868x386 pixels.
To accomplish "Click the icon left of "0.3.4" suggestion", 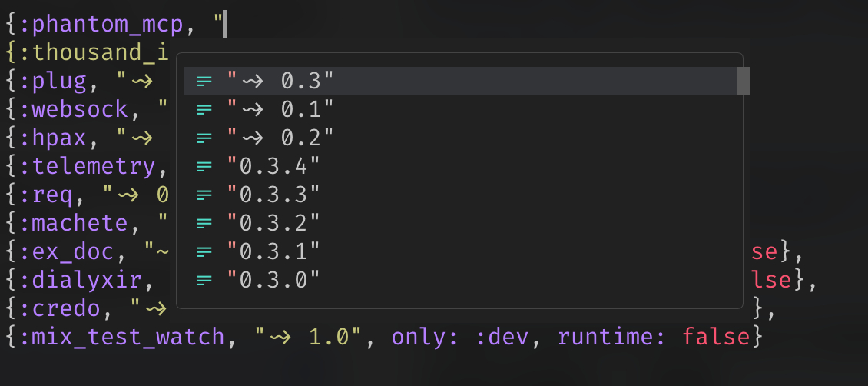I will (x=204, y=166).
